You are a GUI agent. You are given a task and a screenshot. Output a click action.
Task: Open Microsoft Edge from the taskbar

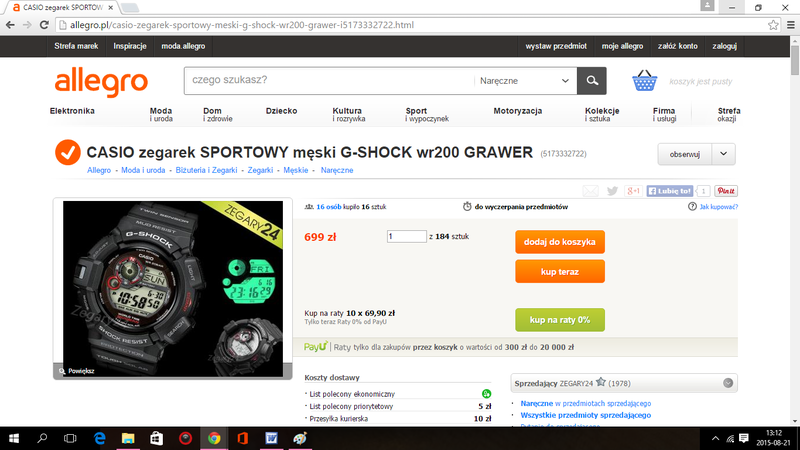pyautogui.click(x=99, y=438)
